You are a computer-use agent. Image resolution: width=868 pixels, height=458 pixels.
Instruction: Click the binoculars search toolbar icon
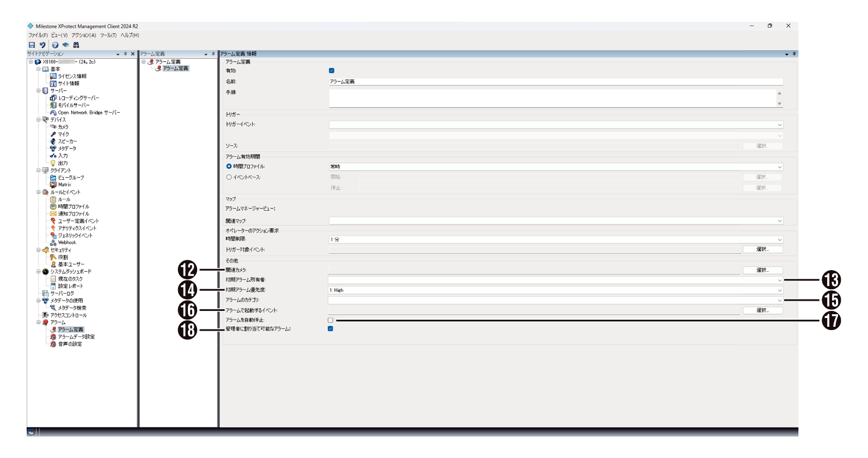76,45
